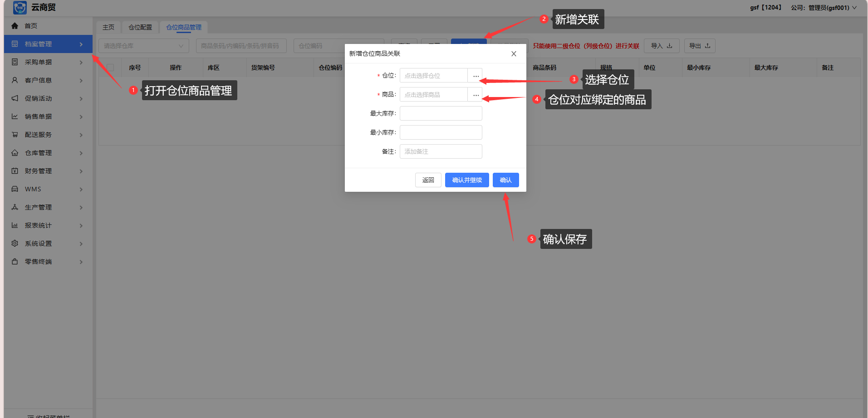Click the 序号 column header
This screenshot has height=418, width=868.
(135, 68)
